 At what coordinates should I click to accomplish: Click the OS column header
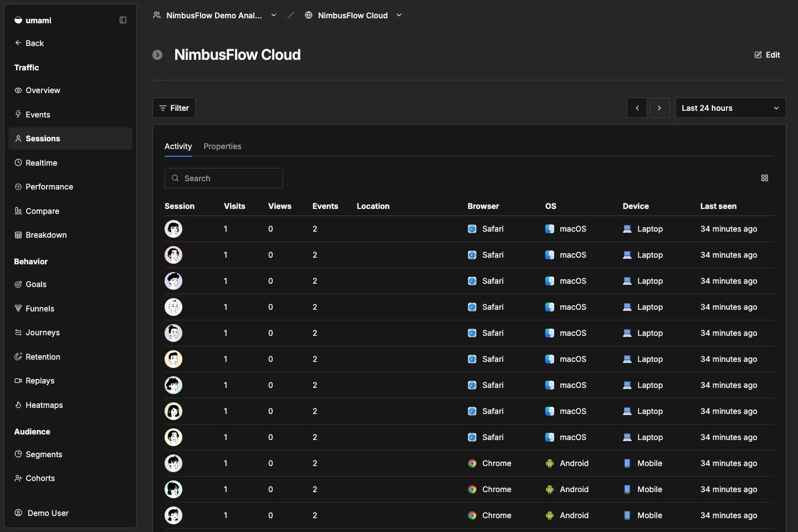pos(551,206)
